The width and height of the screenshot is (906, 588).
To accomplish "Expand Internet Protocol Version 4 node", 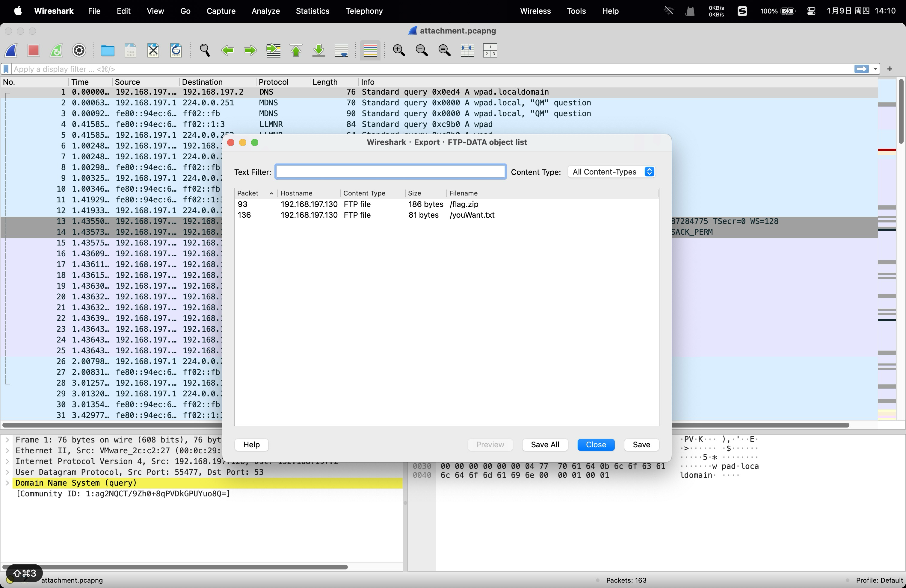I will tap(7, 461).
